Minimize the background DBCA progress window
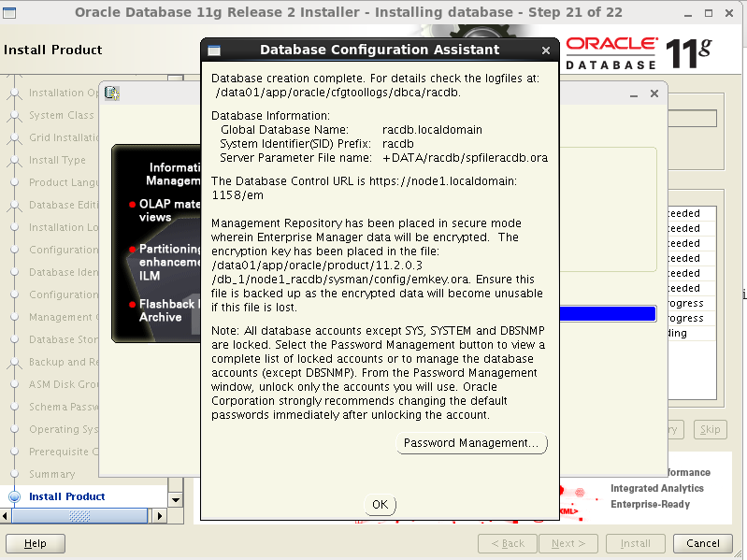The width and height of the screenshot is (747, 560). pyautogui.click(x=634, y=94)
